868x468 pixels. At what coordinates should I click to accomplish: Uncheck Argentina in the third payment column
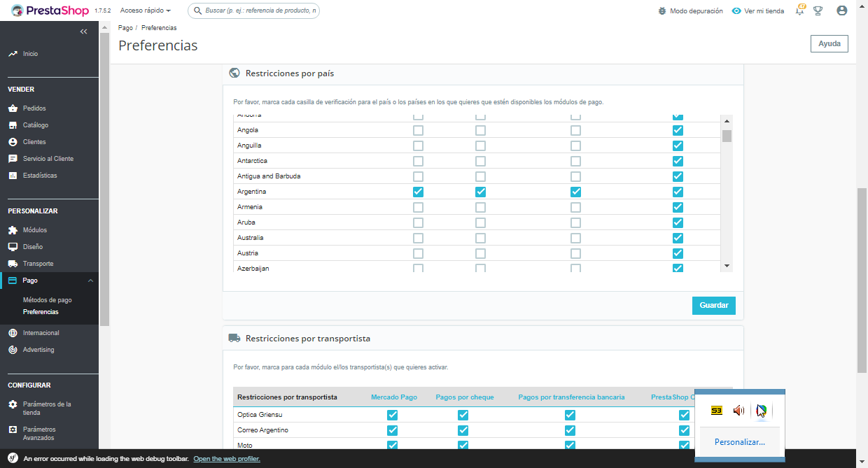pyautogui.click(x=575, y=192)
